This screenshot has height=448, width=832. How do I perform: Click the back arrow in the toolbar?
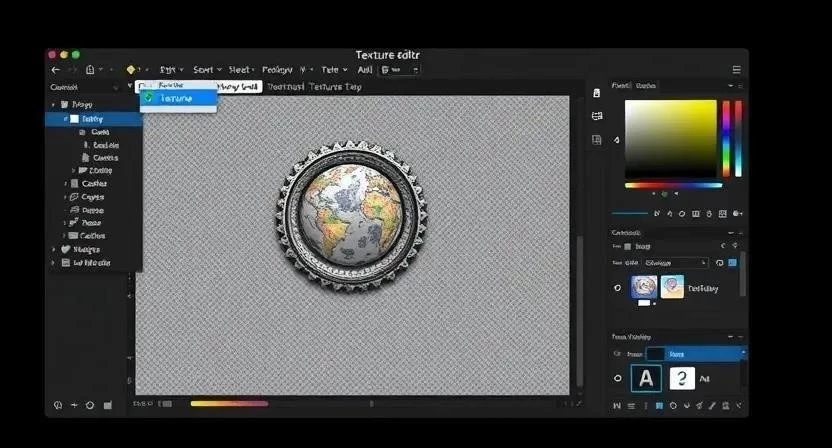click(56, 70)
